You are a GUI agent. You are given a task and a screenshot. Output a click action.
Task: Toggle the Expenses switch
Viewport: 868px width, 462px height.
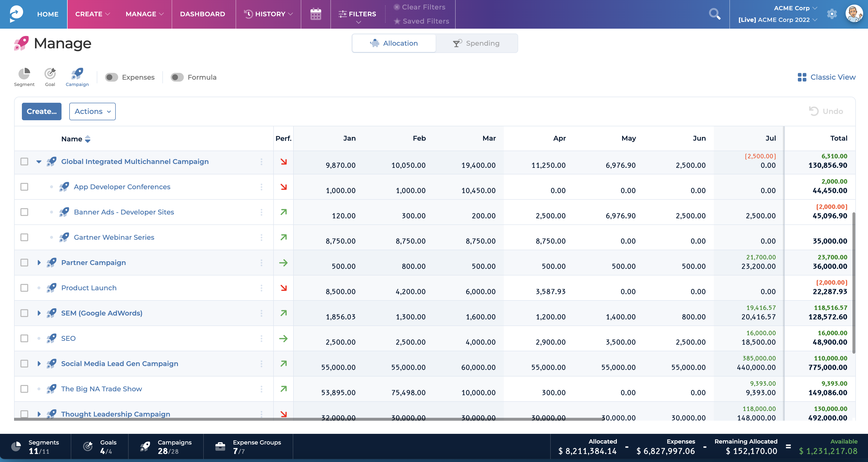click(x=111, y=77)
